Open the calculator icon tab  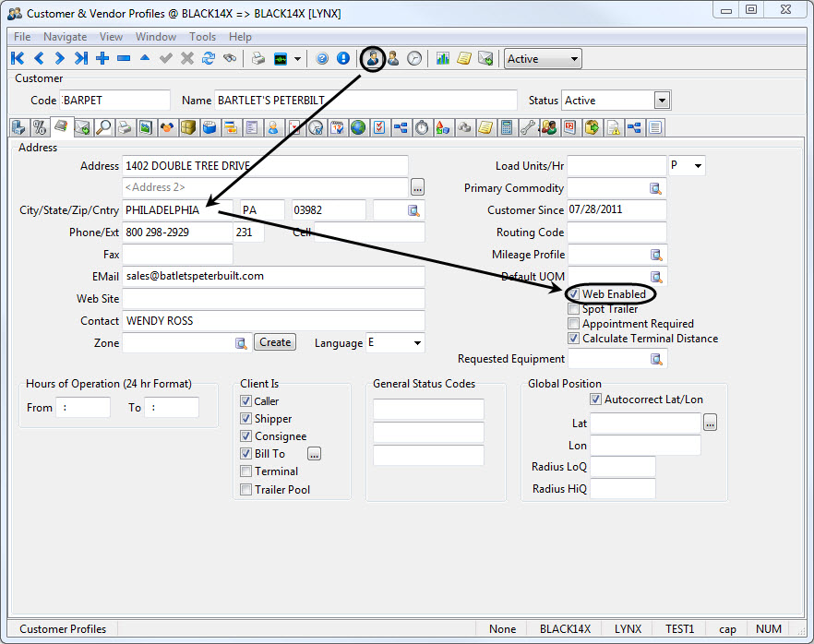(x=507, y=127)
